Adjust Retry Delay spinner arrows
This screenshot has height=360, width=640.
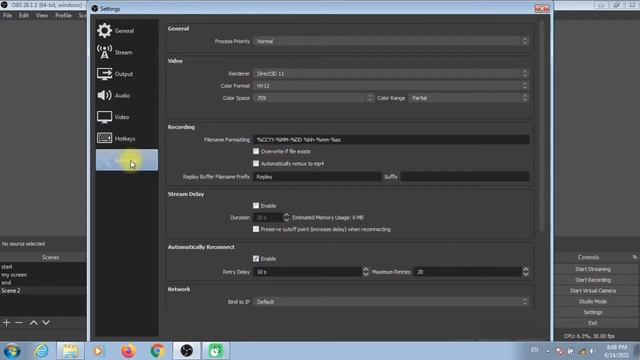(x=366, y=272)
